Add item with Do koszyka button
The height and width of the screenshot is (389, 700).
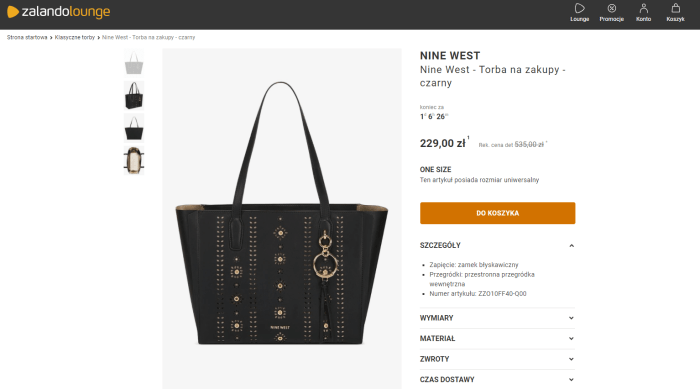coord(497,213)
